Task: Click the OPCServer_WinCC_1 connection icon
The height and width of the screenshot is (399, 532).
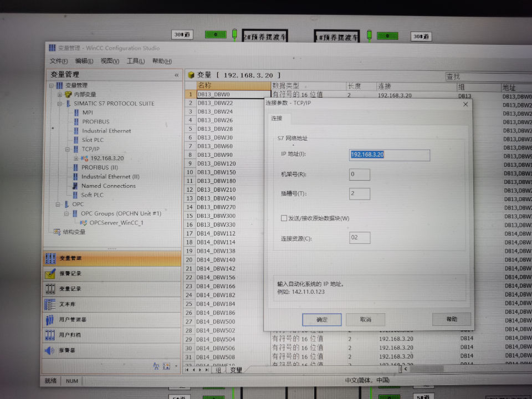Action: (x=84, y=223)
